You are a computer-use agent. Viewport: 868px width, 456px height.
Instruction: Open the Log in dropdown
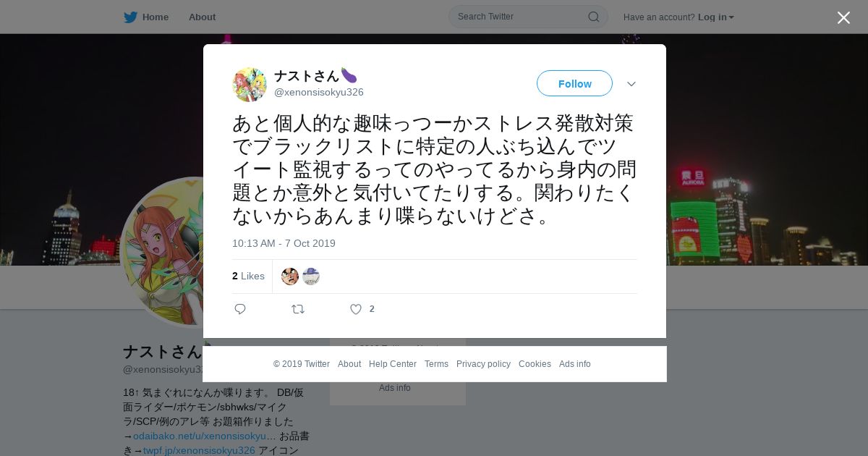click(x=715, y=17)
